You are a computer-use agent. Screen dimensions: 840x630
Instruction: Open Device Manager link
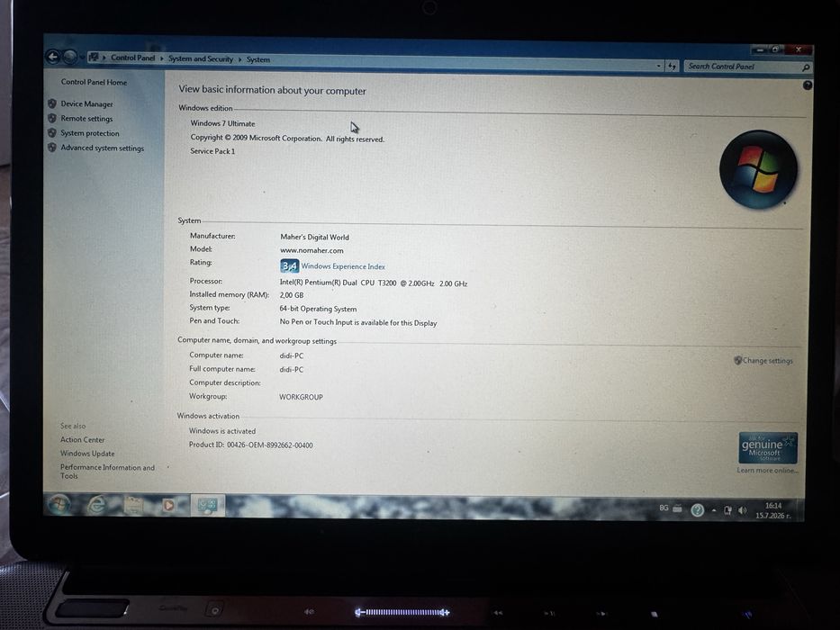[x=86, y=103]
